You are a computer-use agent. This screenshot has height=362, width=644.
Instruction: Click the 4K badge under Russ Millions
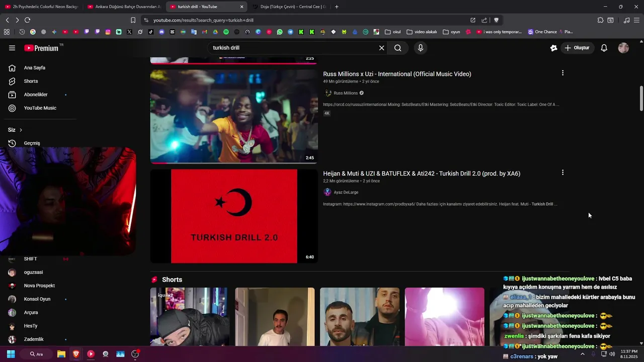(327, 113)
